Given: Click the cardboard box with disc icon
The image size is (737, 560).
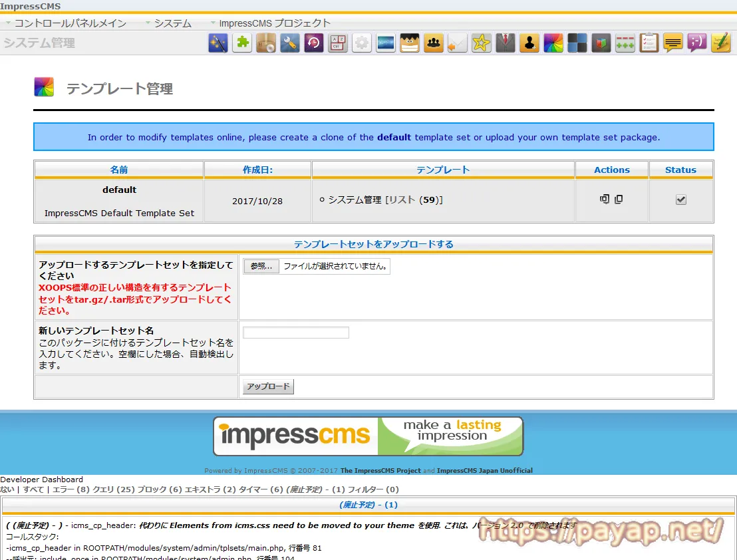Looking at the screenshot, I should click(266, 43).
